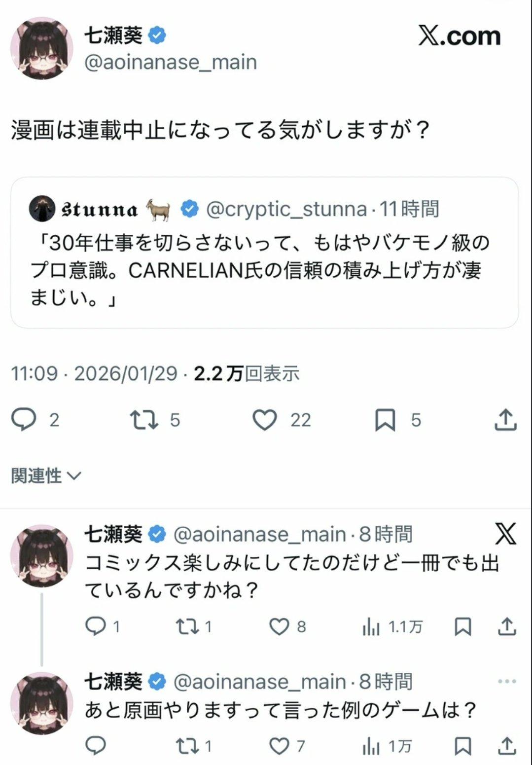Bookmark the main post

point(385,420)
